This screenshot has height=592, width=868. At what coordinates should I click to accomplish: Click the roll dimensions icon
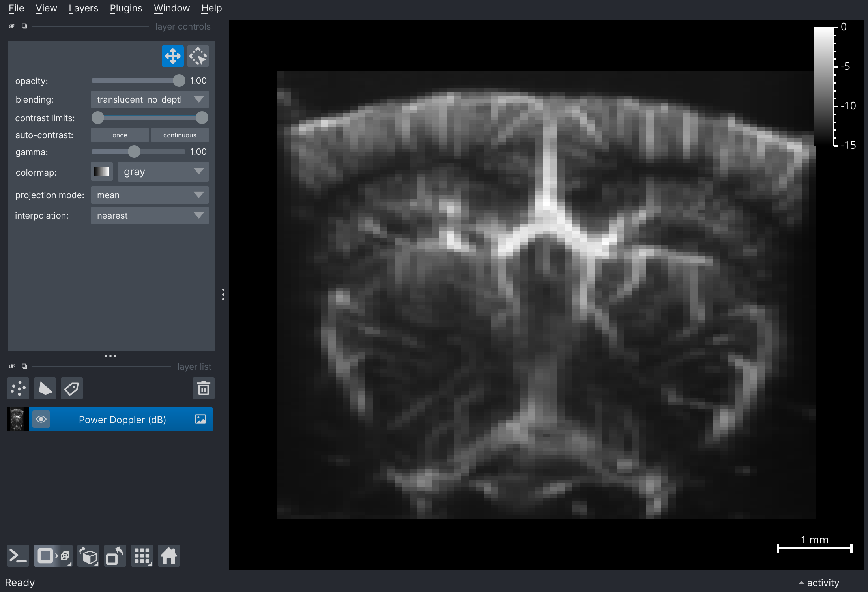(x=88, y=556)
